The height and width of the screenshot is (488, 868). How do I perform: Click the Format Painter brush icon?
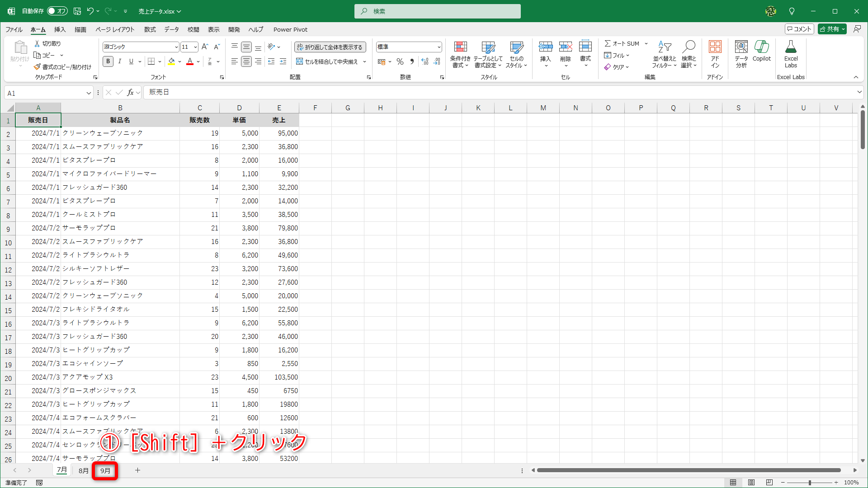coord(38,67)
